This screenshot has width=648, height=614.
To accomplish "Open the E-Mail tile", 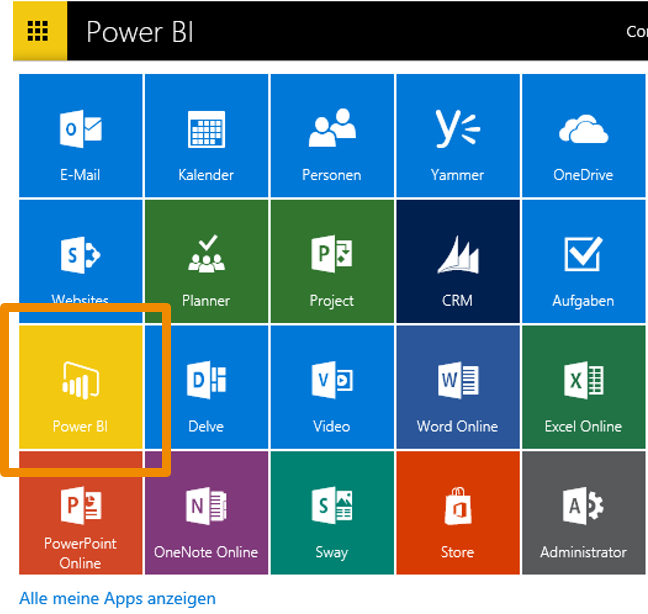I will pyautogui.click(x=81, y=136).
